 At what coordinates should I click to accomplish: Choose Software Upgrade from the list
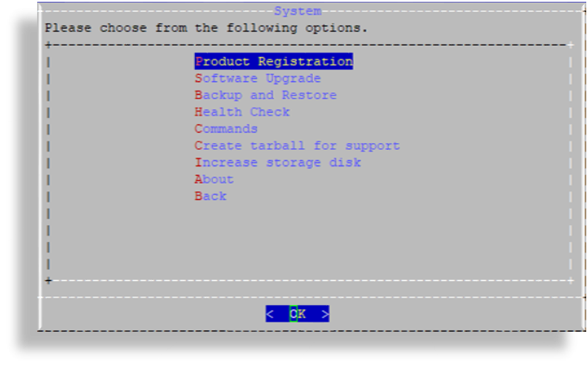[258, 78]
